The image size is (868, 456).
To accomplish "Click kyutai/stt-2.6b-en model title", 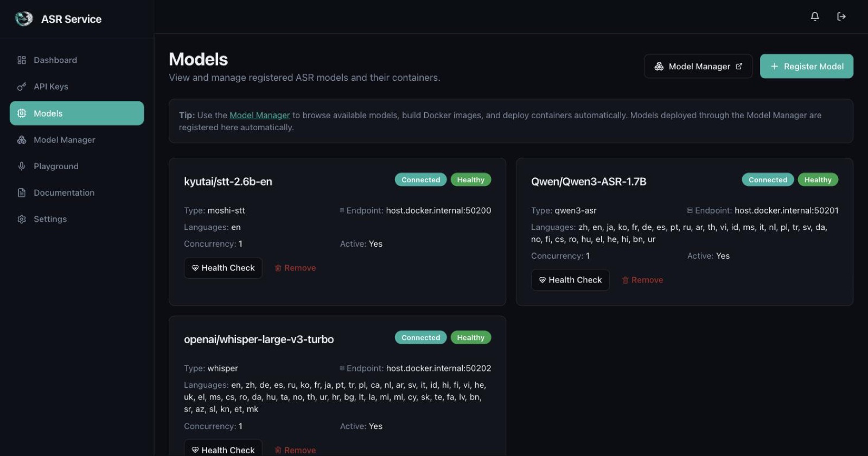I will pyautogui.click(x=228, y=182).
